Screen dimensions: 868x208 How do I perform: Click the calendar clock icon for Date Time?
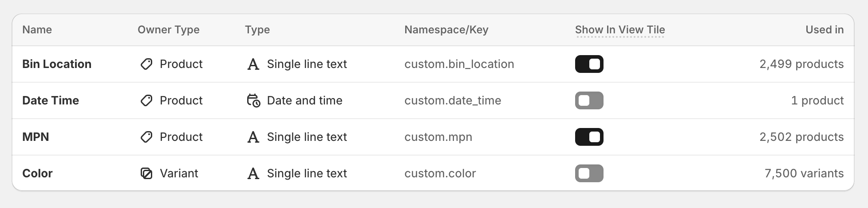(253, 101)
